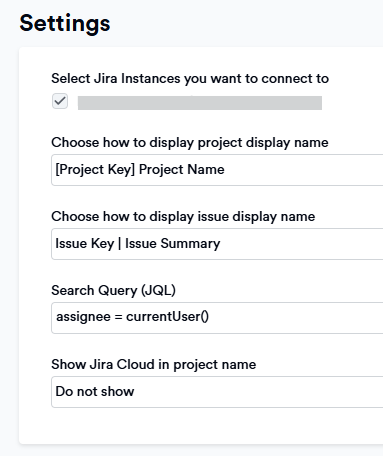Open the project display name dropdown
The height and width of the screenshot is (456, 383).
(217, 170)
